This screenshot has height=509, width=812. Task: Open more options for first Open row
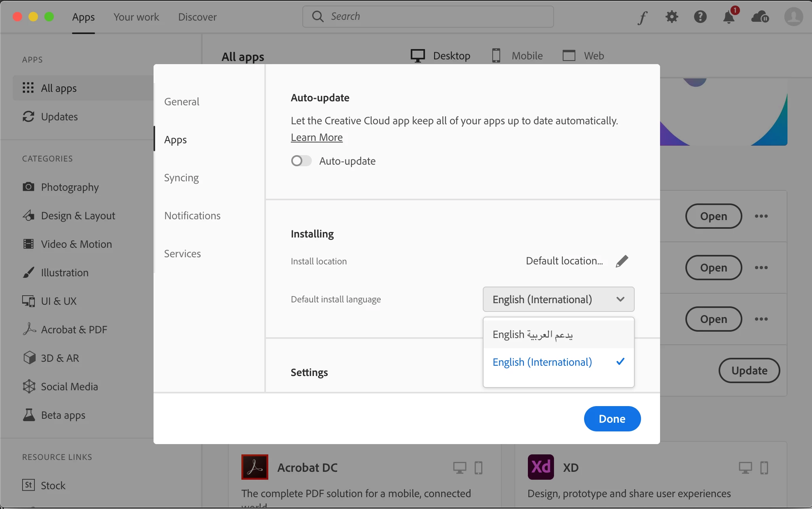click(761, 216)
